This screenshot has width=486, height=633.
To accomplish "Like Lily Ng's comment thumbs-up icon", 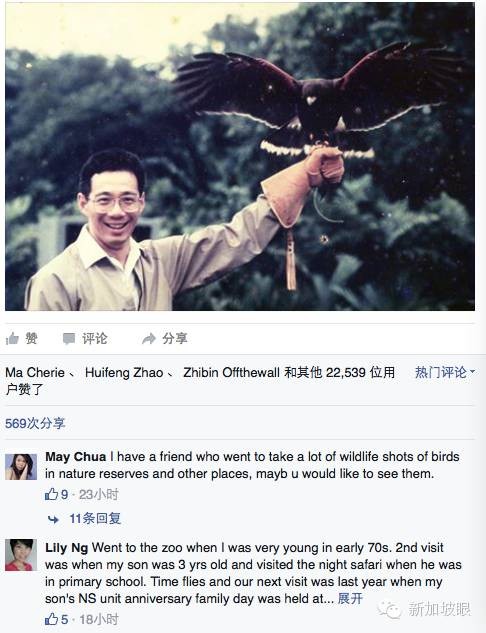I will (51, 619).
